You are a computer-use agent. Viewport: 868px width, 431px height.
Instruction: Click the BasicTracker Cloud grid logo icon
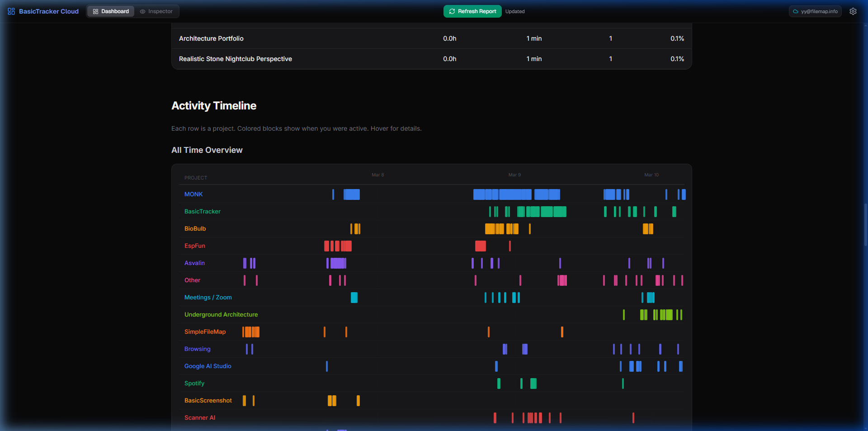11,11
